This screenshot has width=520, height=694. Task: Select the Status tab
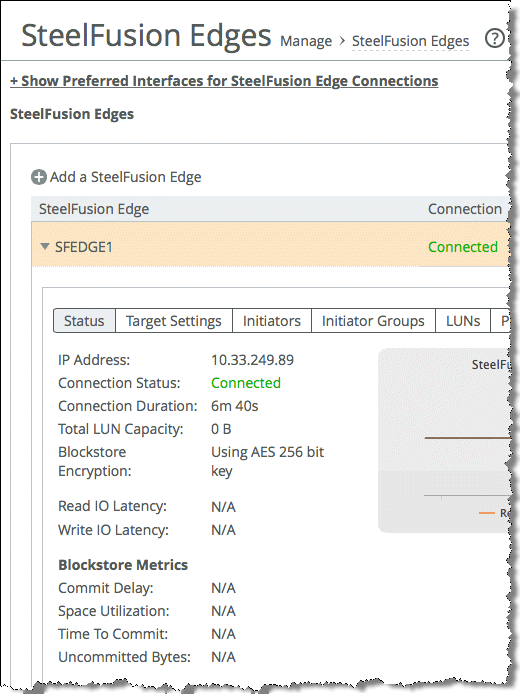point(84,321)
